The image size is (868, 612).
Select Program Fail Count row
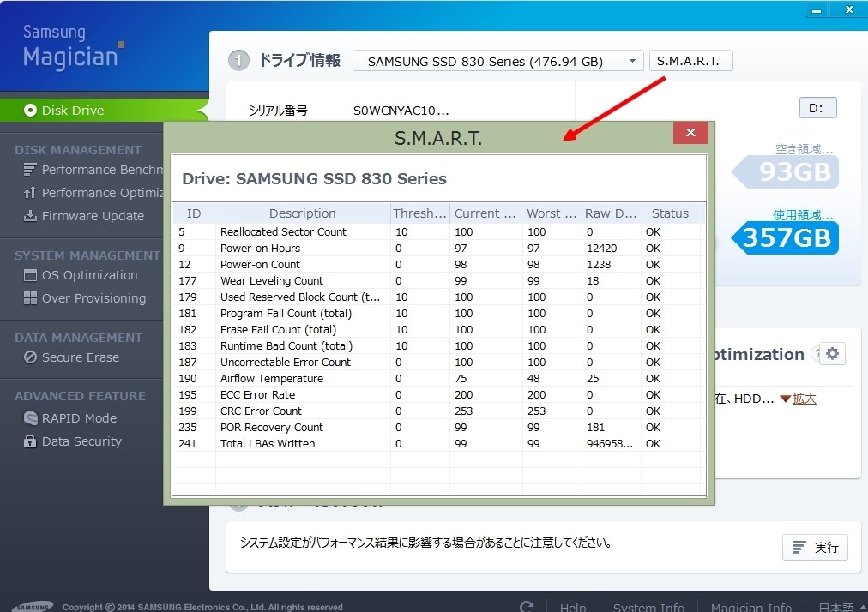coord(438,313)
